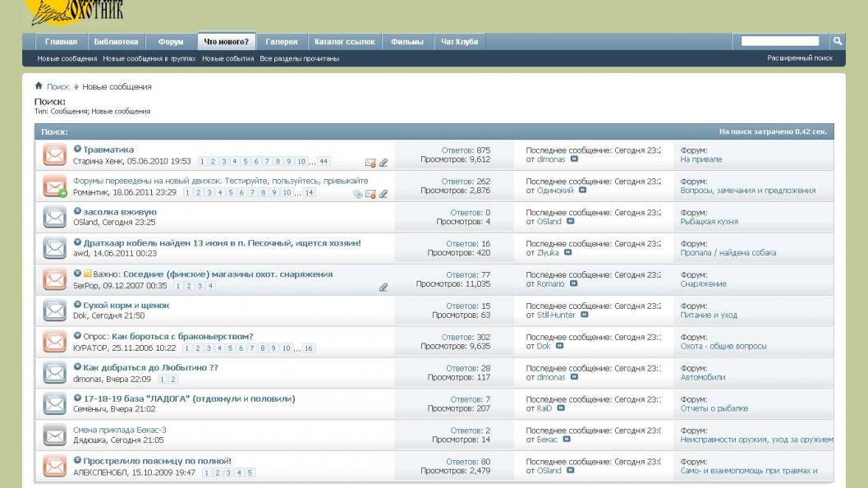Open thread Как добраться до Любытино ??
Viewport: 868px width, 488px height.
[x=150, y=367]
